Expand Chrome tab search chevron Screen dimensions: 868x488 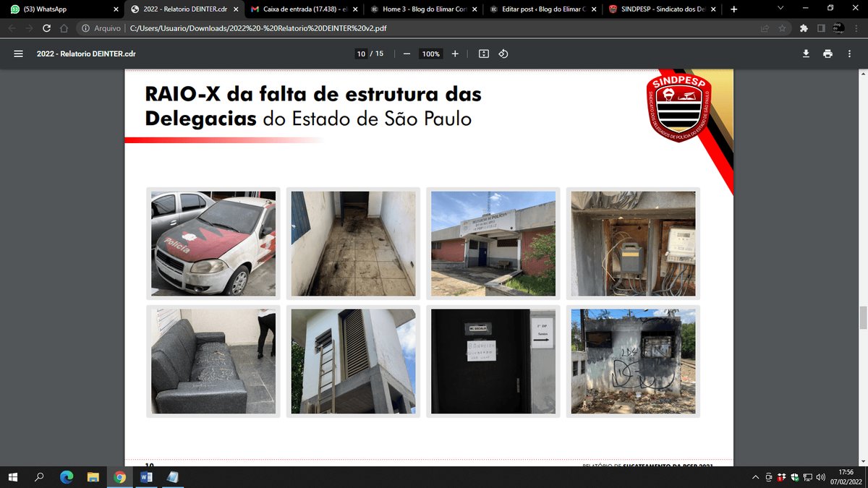click(780, 9)
